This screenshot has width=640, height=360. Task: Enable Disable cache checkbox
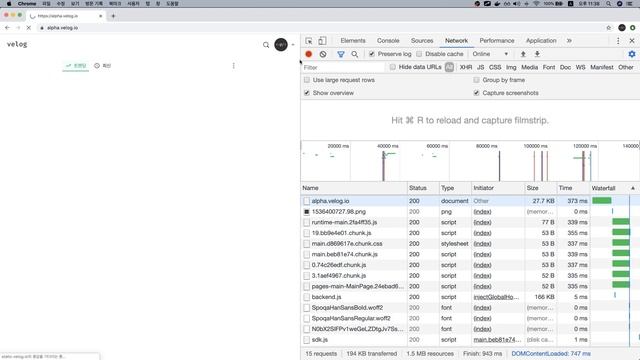(419, 54)
